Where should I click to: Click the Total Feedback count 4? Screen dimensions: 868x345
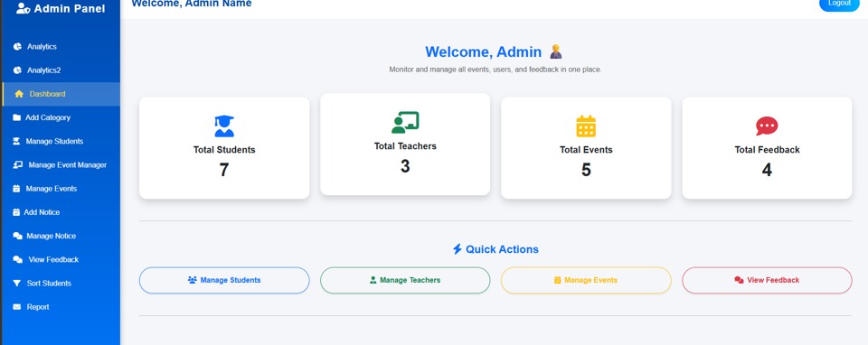click(767, 170)
